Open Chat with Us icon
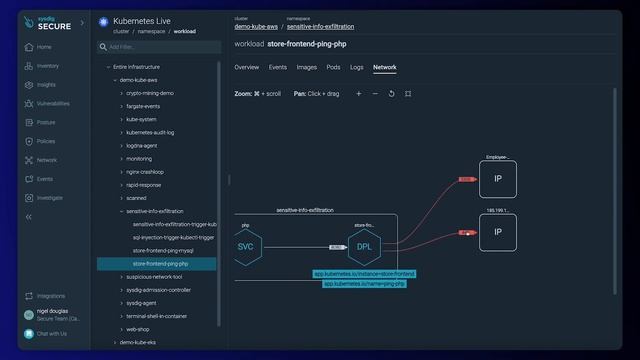Screen dimensions: 640x360 pyautogui.click(x=29, y=334)
